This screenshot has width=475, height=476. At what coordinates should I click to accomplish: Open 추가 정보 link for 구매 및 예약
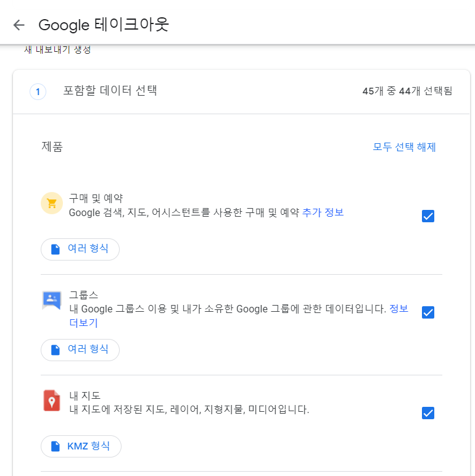pos(323,212)
